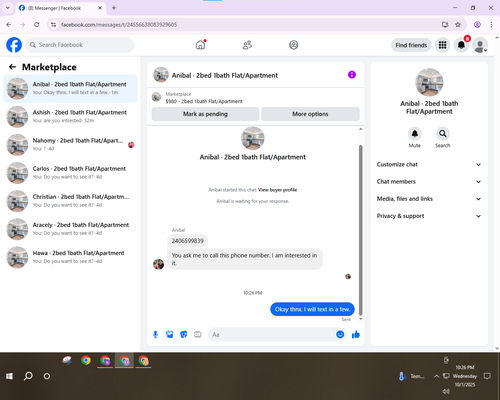Open the notifications bell icon
The width and height of the screenshot is (500, 400).
(x=461, y=45)
